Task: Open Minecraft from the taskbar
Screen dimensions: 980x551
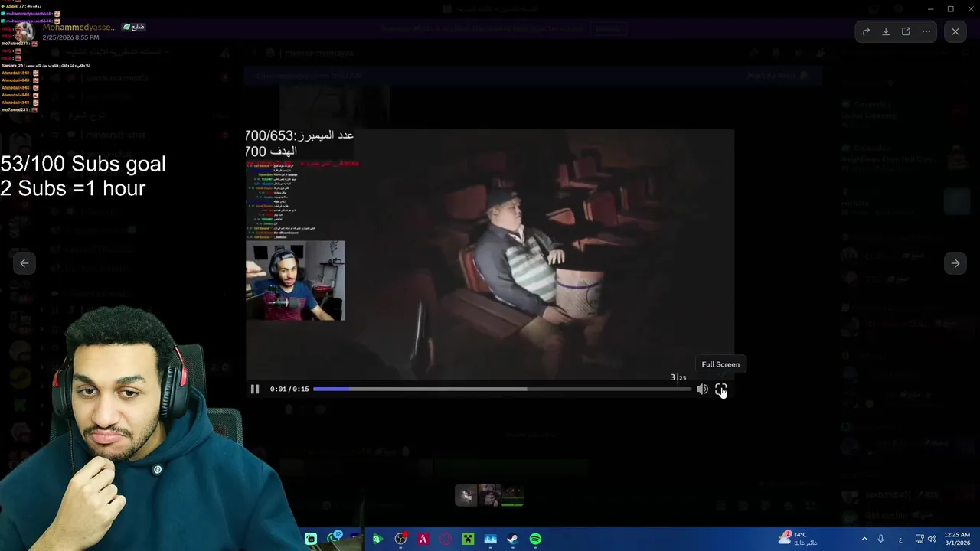Action: 468,539
